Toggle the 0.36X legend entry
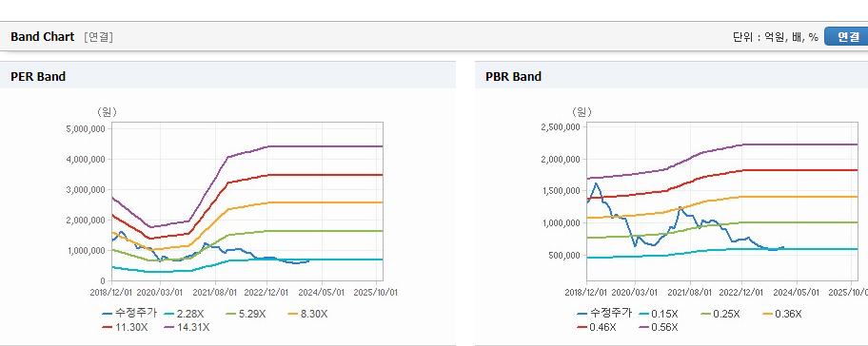Viewport: 868px width, 346px height. [x=782, y=314]
